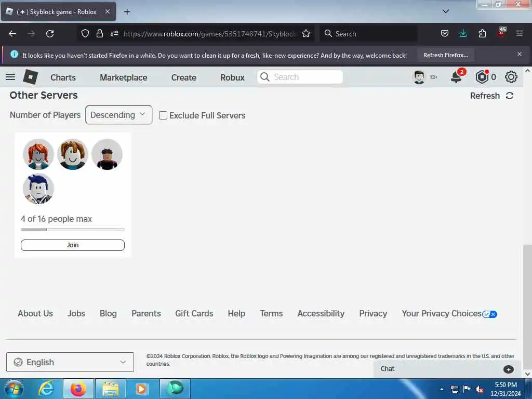This screenshot has height=399, width=532.
Task: Open Save to Pocket icon
Action: click(445, 34)
